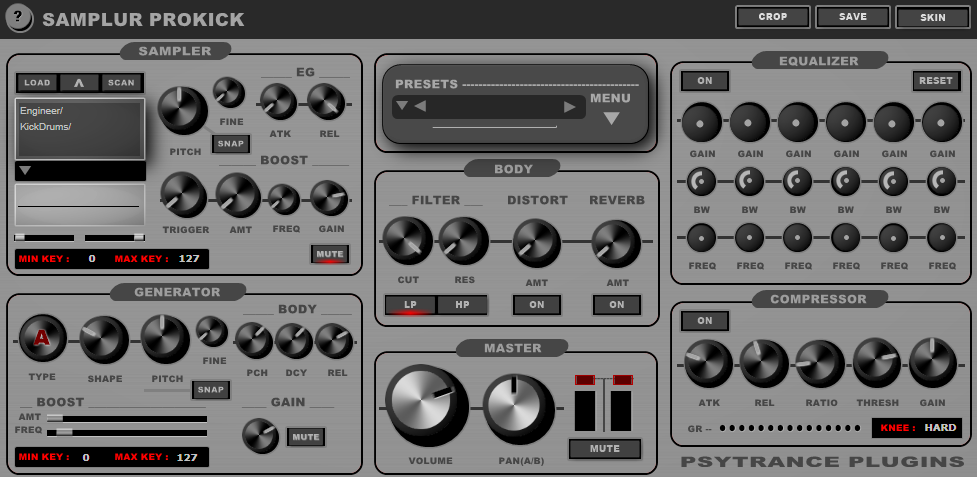Toggle the master MUTE button
977x477 pixels.
pyautogui.click(x=605, y=448)
